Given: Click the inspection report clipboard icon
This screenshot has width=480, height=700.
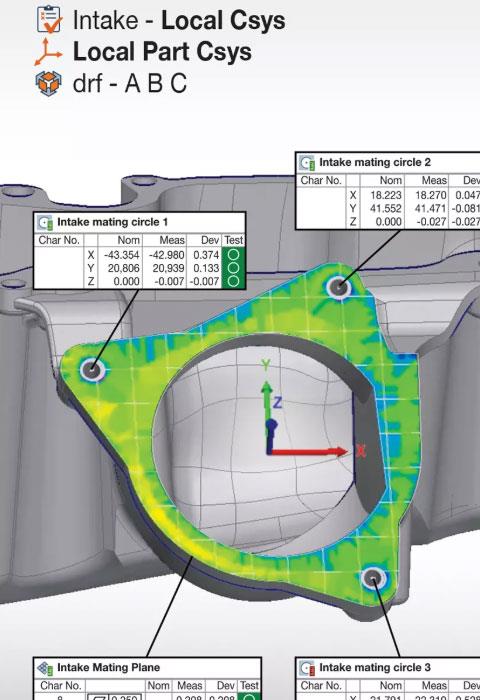Looking at the screenshot, I should (49, 19).
